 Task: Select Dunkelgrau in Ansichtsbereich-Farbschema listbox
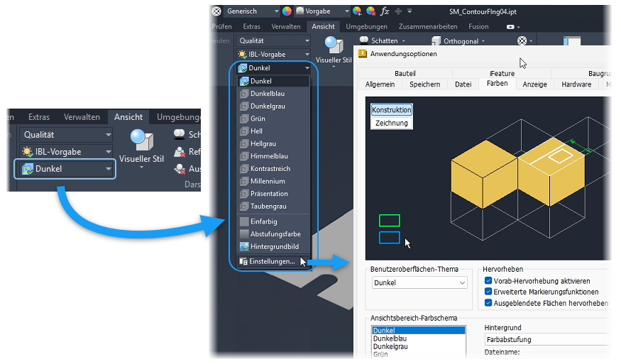click(419, 346)
